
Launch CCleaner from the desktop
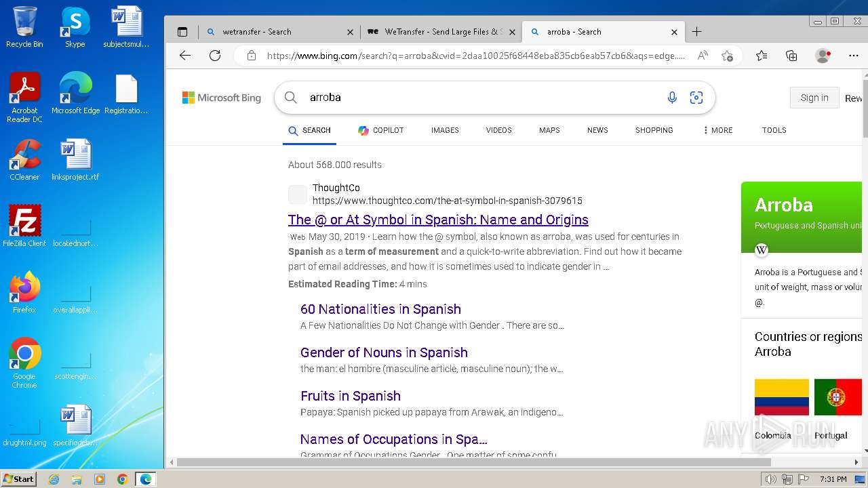[x=24, y=160]
